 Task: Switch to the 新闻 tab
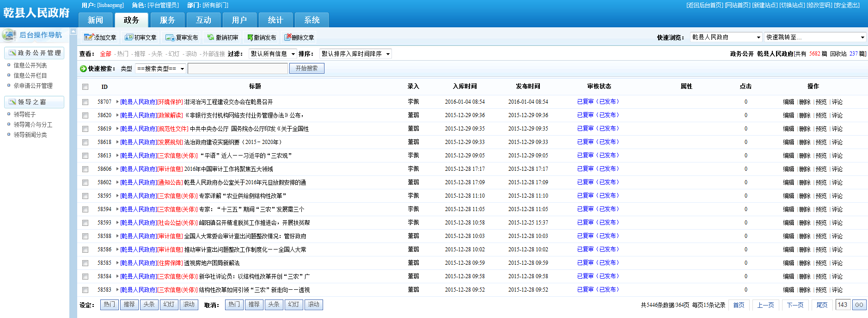95,20
